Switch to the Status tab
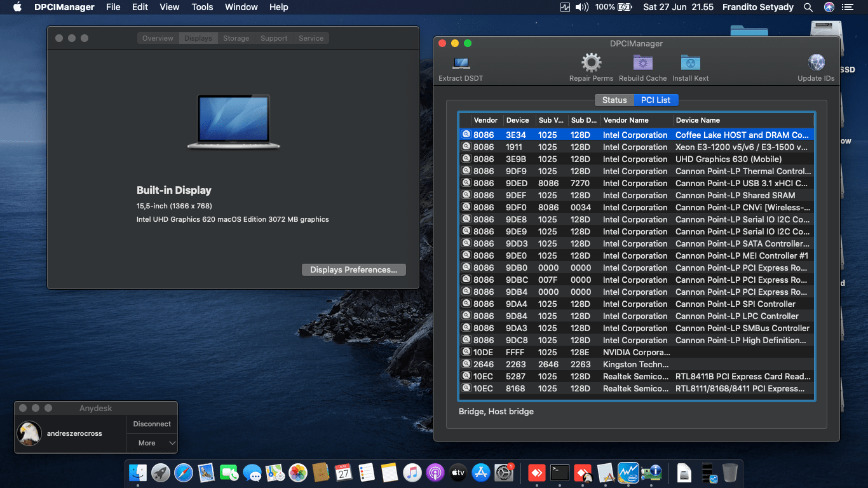868x488 pixels. click(614, 100)
